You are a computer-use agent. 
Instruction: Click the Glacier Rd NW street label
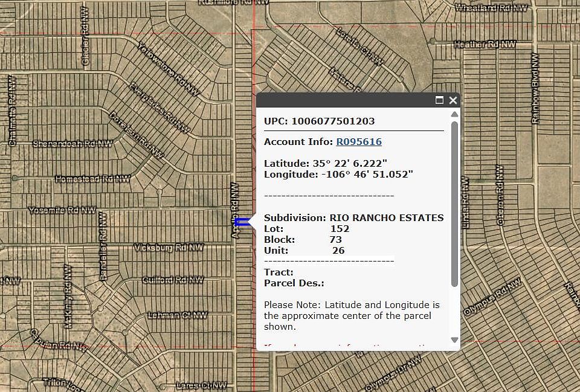pos(85,46)
